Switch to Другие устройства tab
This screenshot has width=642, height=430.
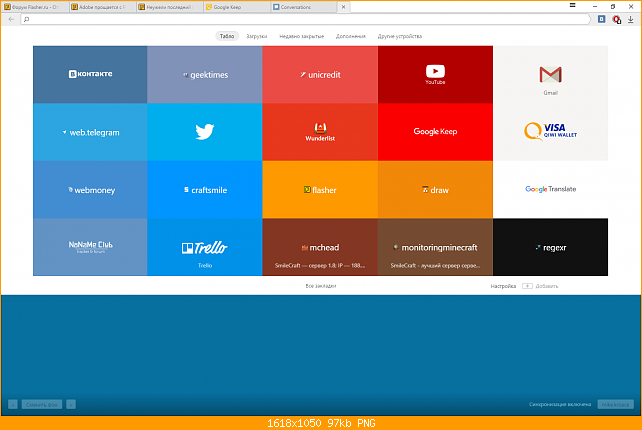(400, 36)
